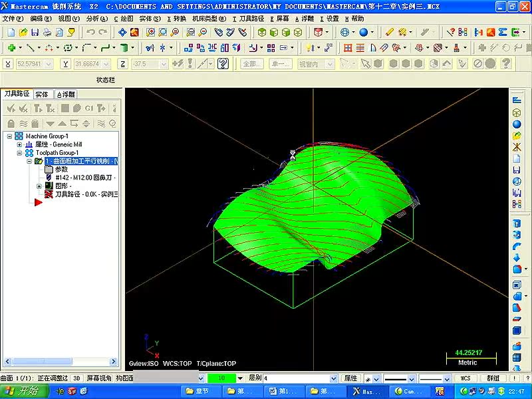Viewport: 532px width, 399px height.
Task: Click the green color 10 swatch
Action: [x=221, y=378]
